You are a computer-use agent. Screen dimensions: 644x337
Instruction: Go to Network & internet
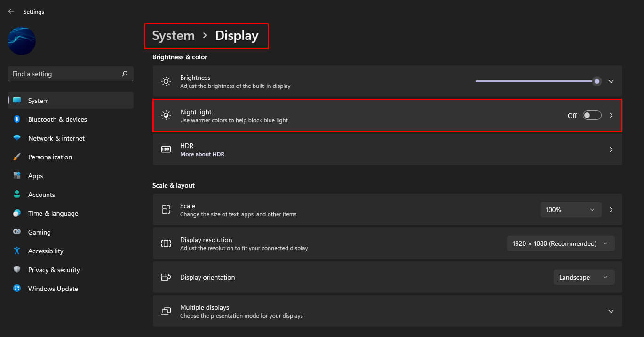71,138
